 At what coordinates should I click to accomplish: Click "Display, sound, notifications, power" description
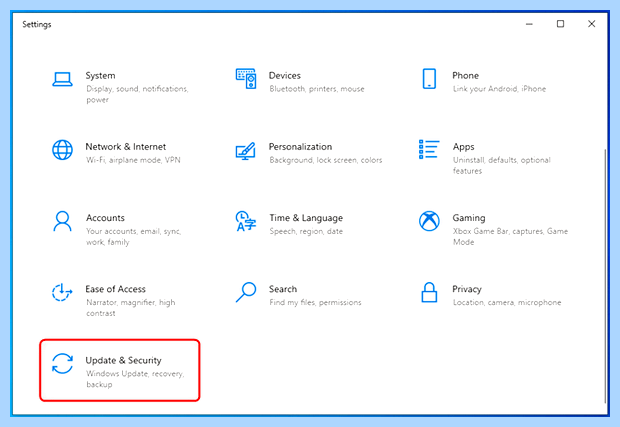137,94
